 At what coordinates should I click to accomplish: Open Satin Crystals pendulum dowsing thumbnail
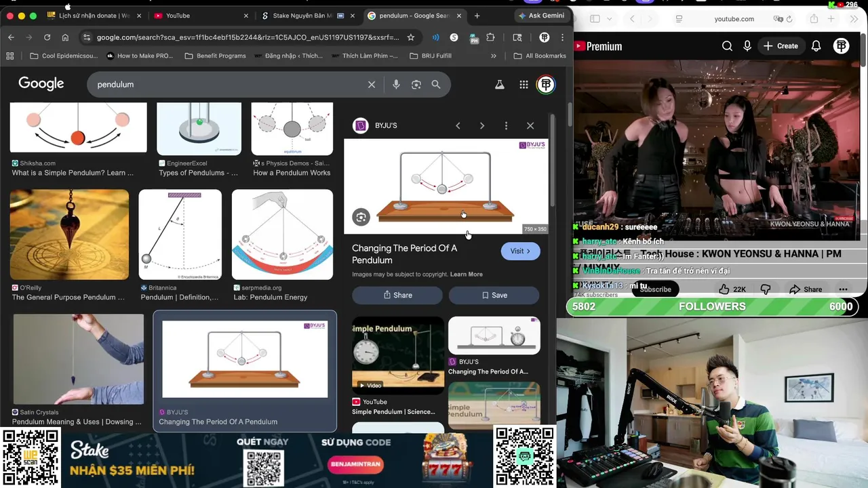[78, 359]
